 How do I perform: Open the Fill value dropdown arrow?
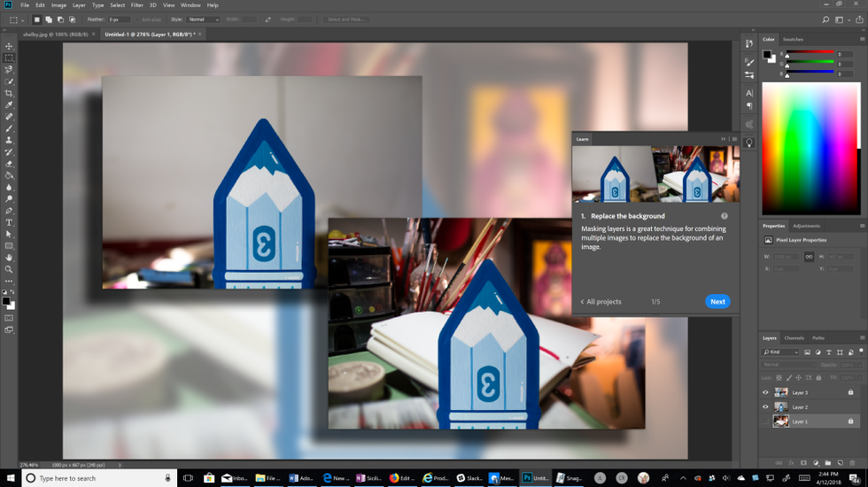click(859, 377)
